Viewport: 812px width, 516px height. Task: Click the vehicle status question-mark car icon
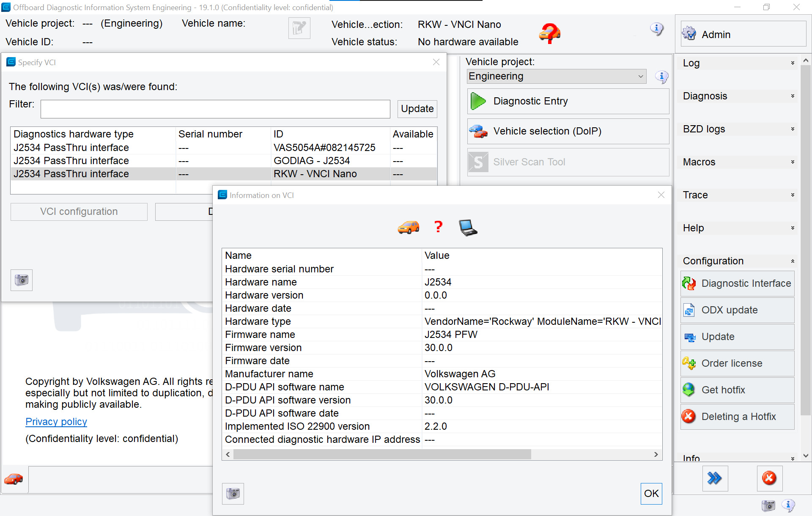coord(549,33)
